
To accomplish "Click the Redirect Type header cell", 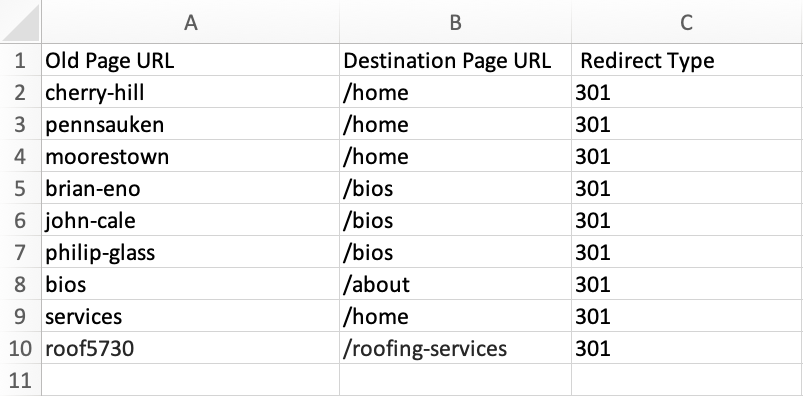I will (687, 60).
